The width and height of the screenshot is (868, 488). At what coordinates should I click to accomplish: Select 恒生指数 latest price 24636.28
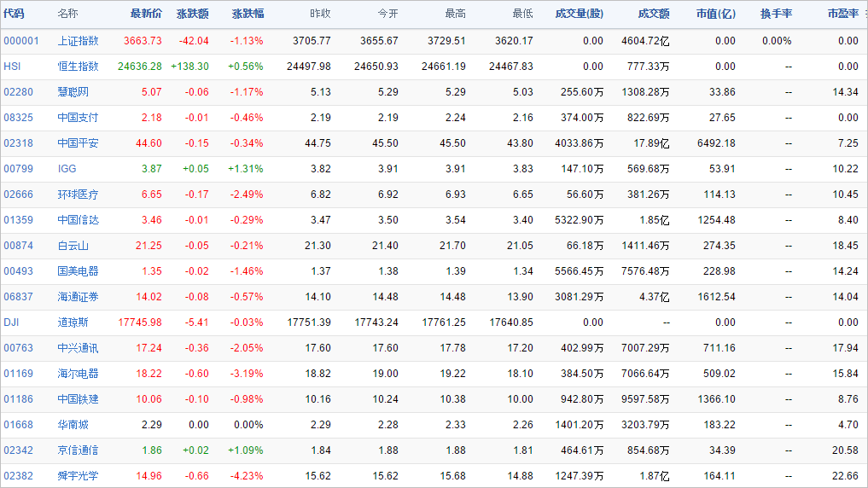[140, 67]
